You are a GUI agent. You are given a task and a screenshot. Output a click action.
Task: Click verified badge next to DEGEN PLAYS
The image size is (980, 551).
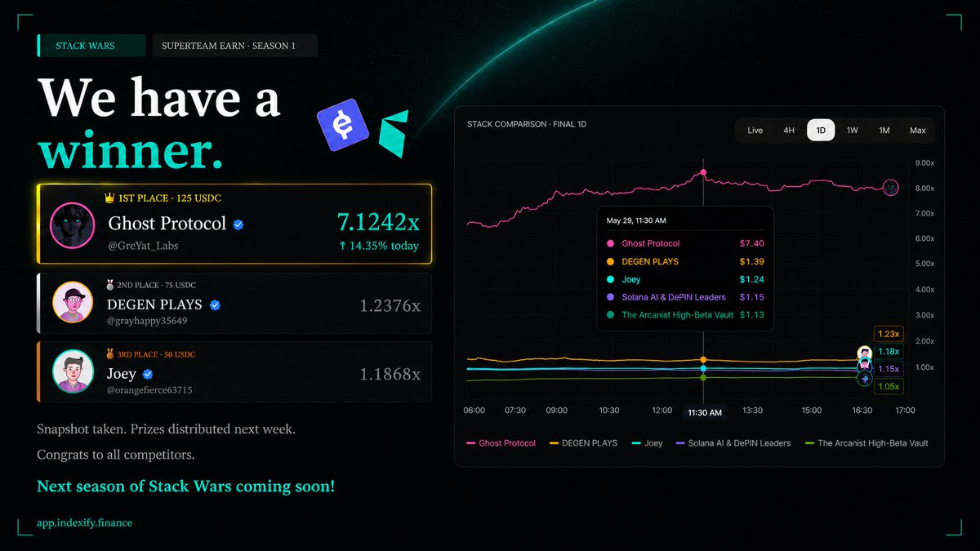(x=216, y=305)
